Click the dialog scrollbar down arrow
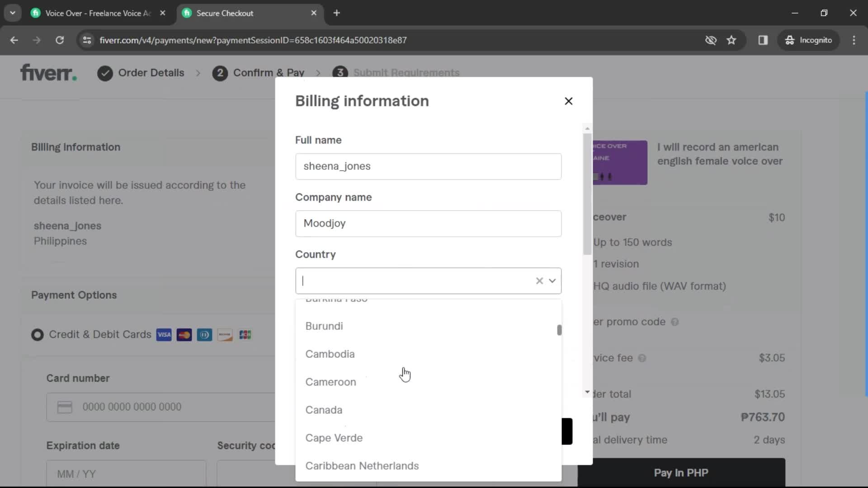This screenshot has width=868, height=488. 587,392
